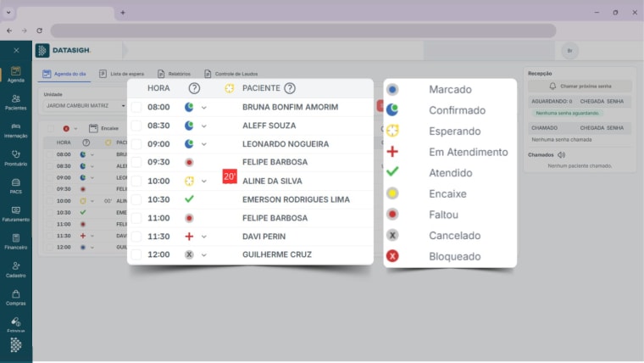The width and height of the screenshot is (644, 363).
Task: Click confirmed status icon for Leonardo Nogueira
Action: 189,144
